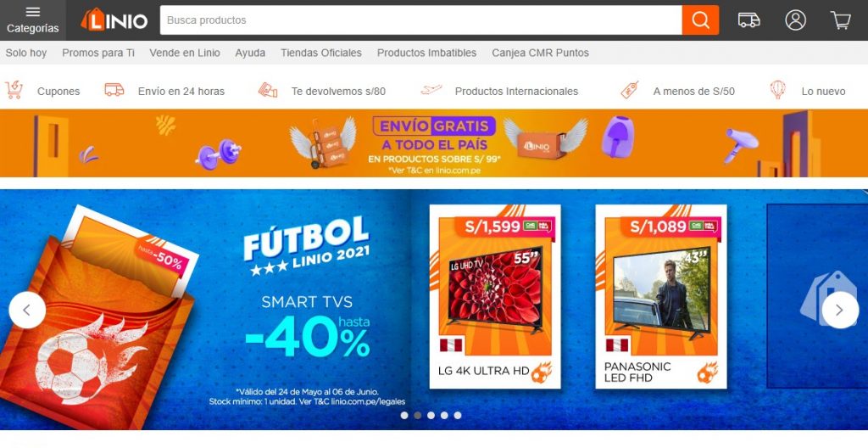Click the Lo nuevo balloon icon
Viewport: 868px width, 448px height.
tap(778, 90)
